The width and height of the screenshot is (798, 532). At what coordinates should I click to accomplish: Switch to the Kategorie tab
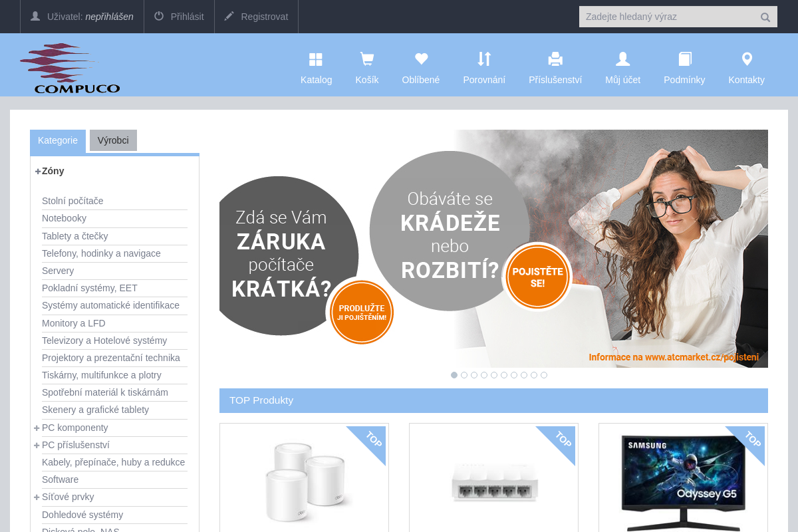[58, 140]
